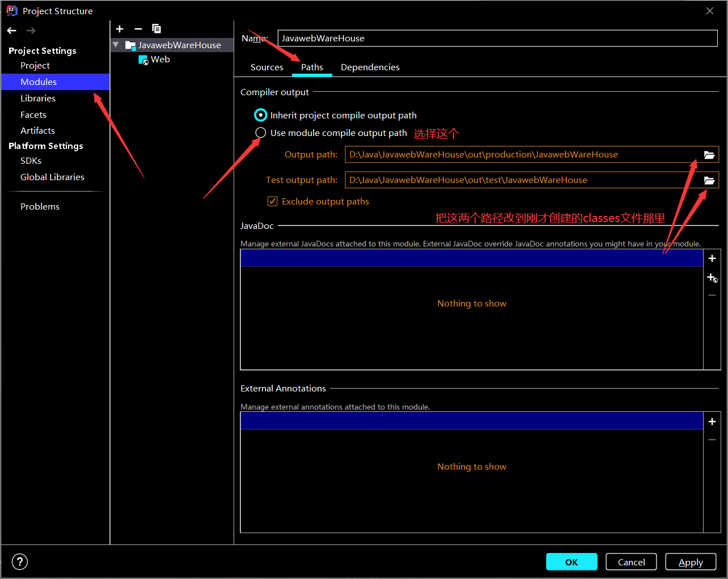The width and height of the screenshot is (728, 579).
Task: Switch to the Dependencies tab
Action: (x=370, y=67)
